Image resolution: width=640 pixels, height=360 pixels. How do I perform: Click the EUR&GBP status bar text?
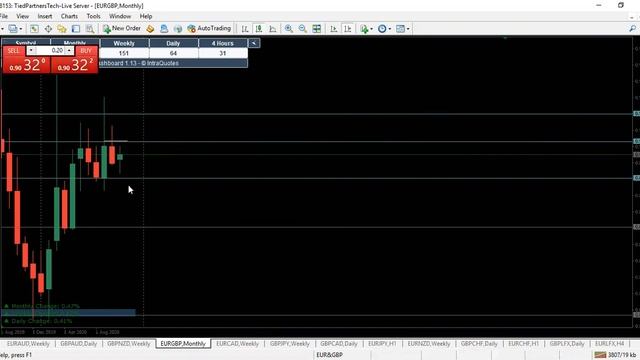click(329, 355)
